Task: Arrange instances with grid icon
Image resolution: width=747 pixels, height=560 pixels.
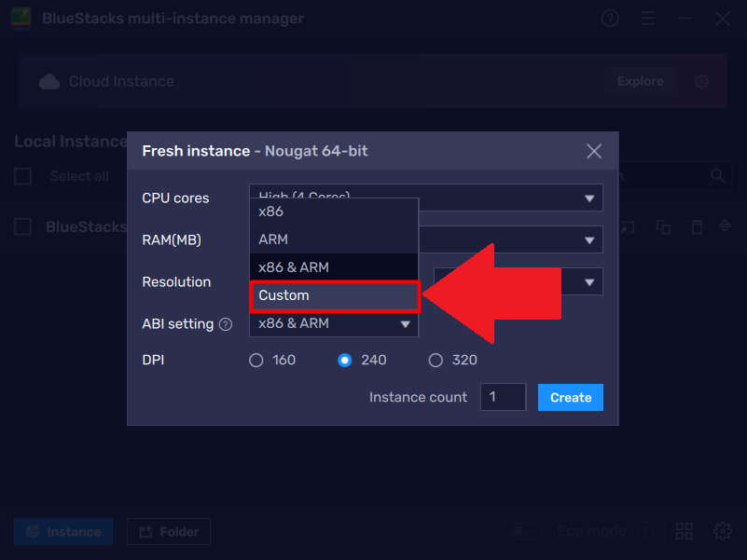Action: 685,531
